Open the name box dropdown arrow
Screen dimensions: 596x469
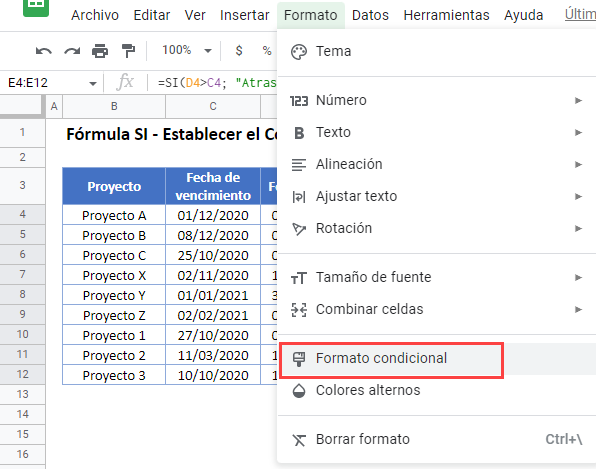coord(93,84)
